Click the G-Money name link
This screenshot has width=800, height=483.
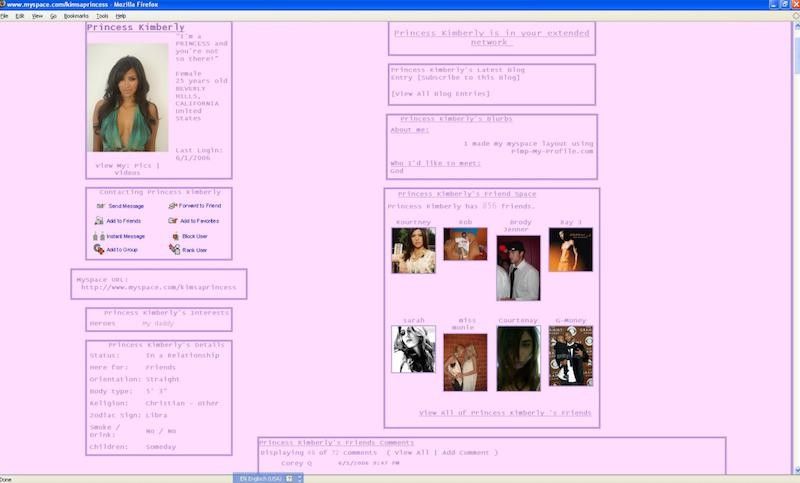pos(570,320)
